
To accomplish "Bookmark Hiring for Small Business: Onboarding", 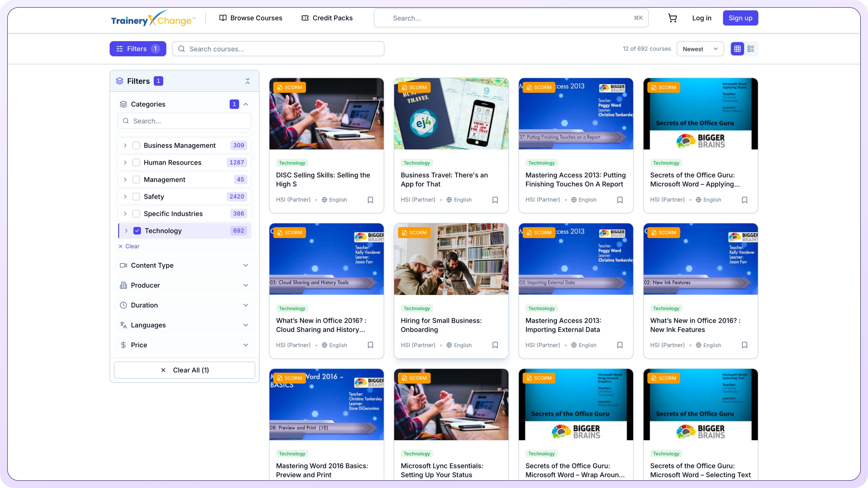I will 495,345.
